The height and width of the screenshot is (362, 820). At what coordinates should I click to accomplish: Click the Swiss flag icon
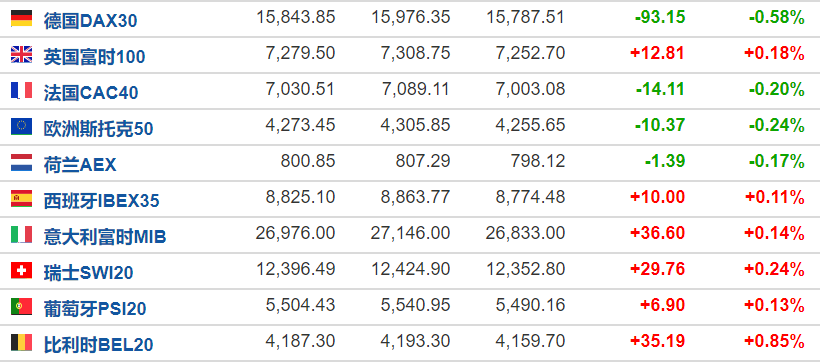21,270
